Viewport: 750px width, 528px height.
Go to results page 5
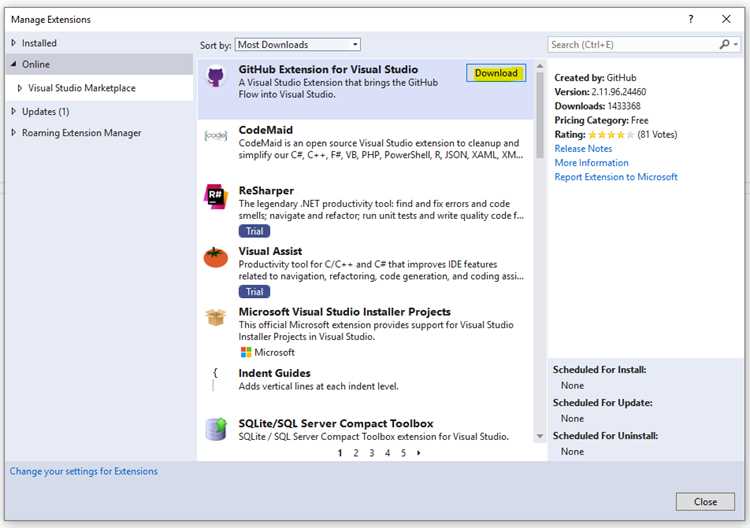[x=403, y=453]
